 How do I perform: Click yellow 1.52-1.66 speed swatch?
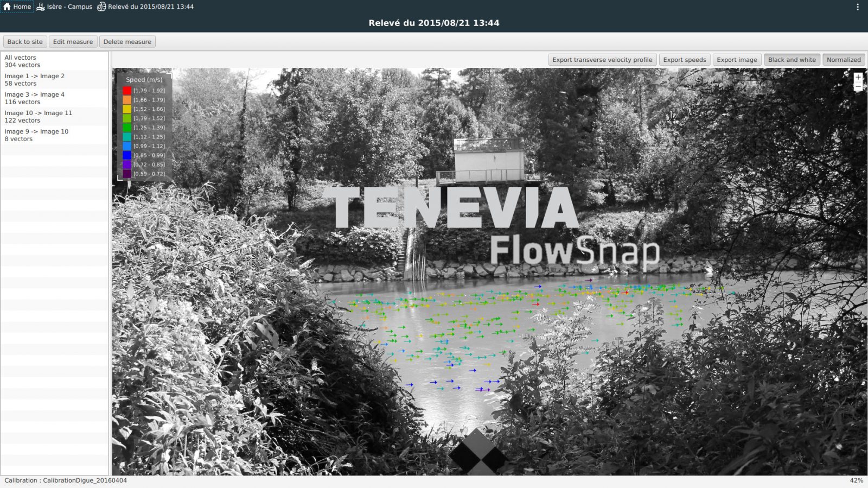pos(127,109)
